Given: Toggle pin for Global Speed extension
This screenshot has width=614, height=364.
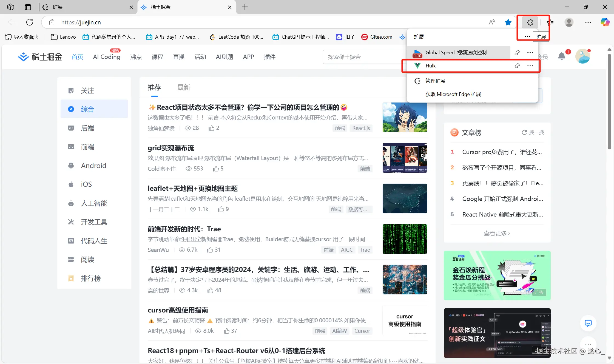Looking at the screenshot, I should click(517, 52).
